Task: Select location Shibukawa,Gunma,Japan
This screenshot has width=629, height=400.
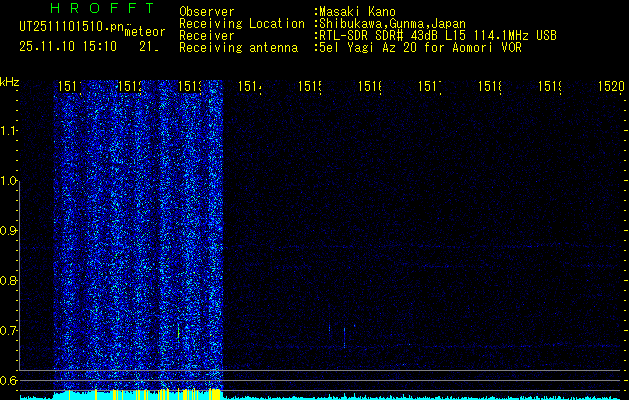Action: (392, 24)
